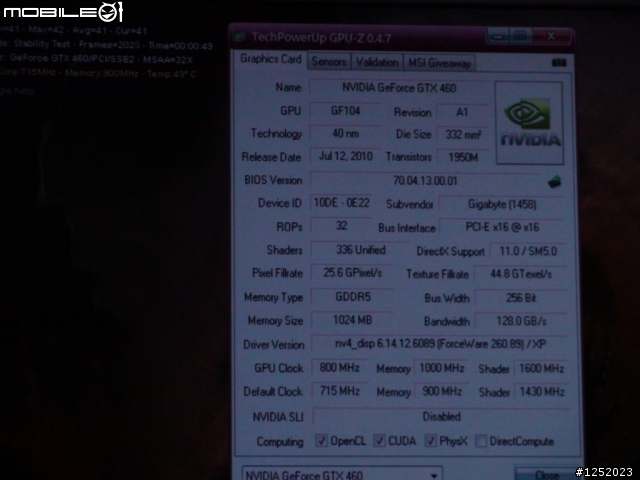Switch to the Graphics Card tab
The image size is (640, 480).
coord(271,59)
